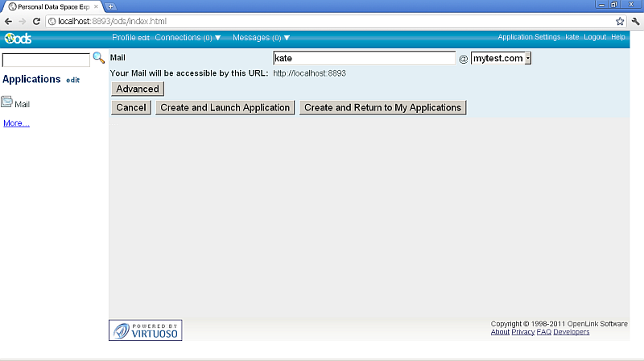The height and width of the screenshot is (361, 644).
Task: Open Application Settings in top bar
Action: coord(529,37)
